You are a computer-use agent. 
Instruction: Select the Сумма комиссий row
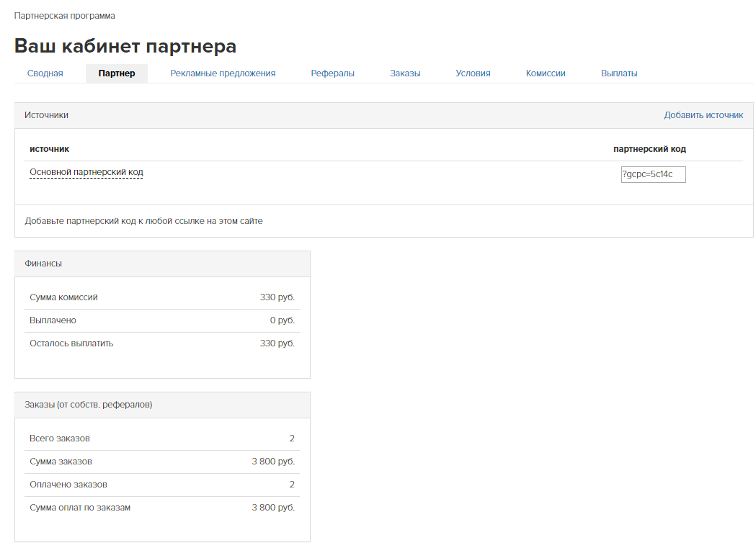(162, 297)
